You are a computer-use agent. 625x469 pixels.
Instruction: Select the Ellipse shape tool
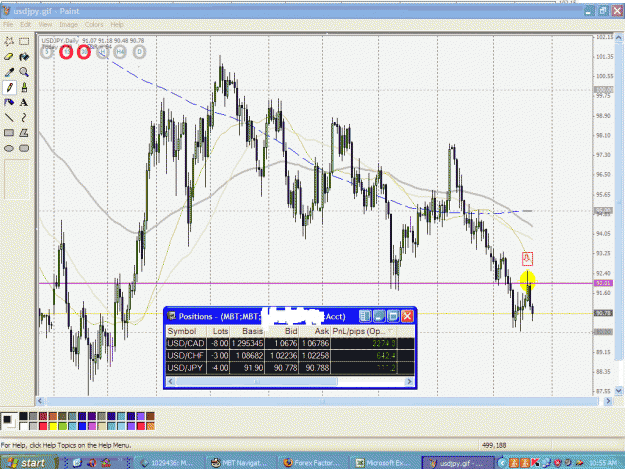point(9,148)
